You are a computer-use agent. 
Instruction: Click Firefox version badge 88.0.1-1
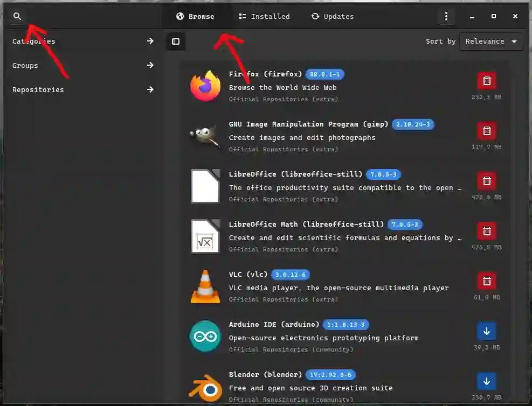[x=324, y=74]
